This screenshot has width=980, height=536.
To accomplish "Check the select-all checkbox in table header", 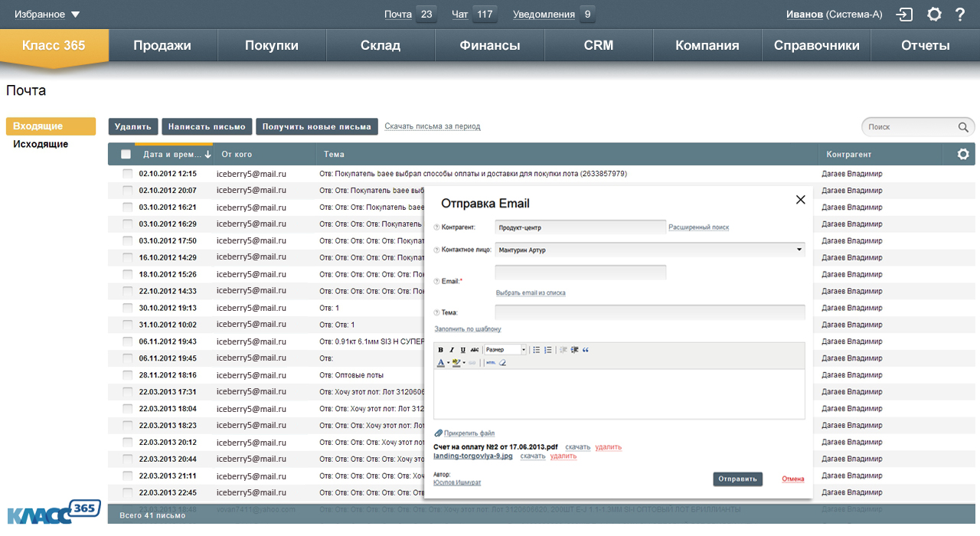I will coord(126,154).
